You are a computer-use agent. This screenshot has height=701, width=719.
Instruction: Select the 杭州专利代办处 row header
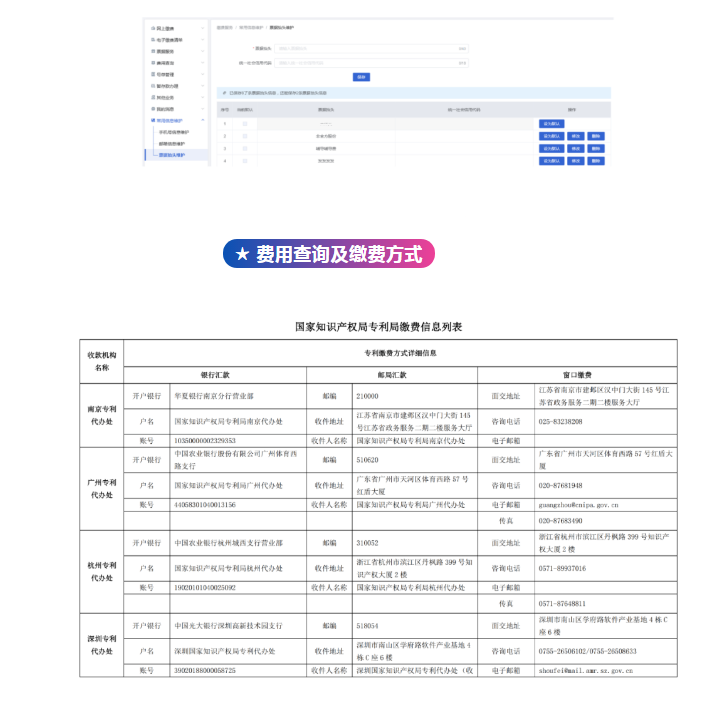pyautogui.click(x=102, y=572)
